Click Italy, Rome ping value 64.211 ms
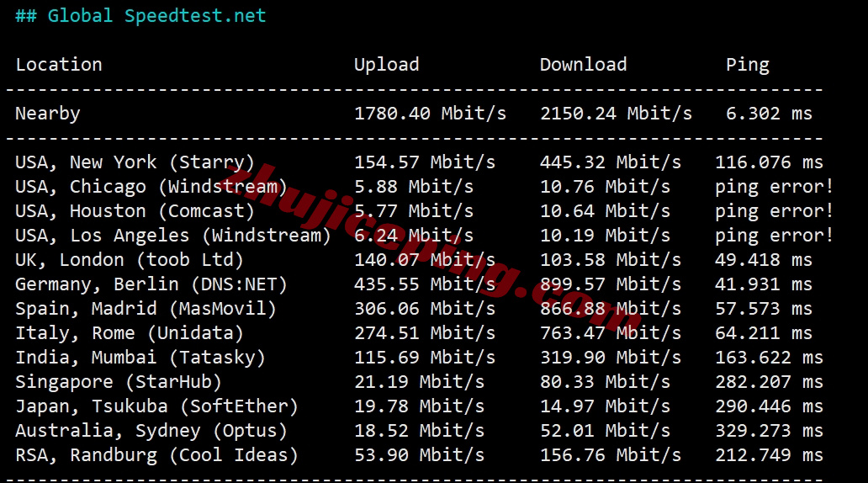This screenshot has width=868, height=483. [764, 333]
